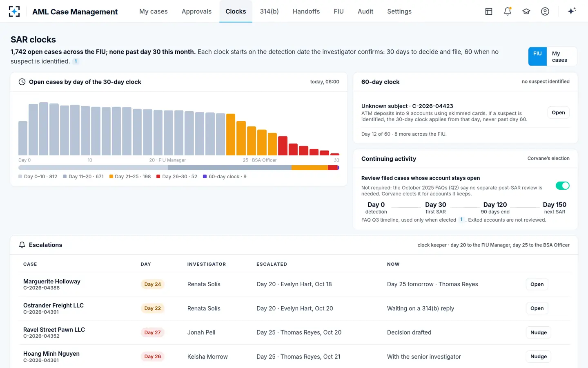Open footnote 1 badge in FAQ Q3 timeline
Screen dimensions: 588x368
[x=461, y=220]
